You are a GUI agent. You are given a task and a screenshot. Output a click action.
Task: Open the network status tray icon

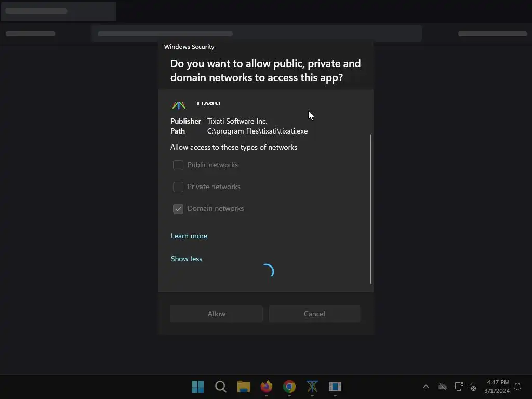pyautogui.click(x=459, y=387)
